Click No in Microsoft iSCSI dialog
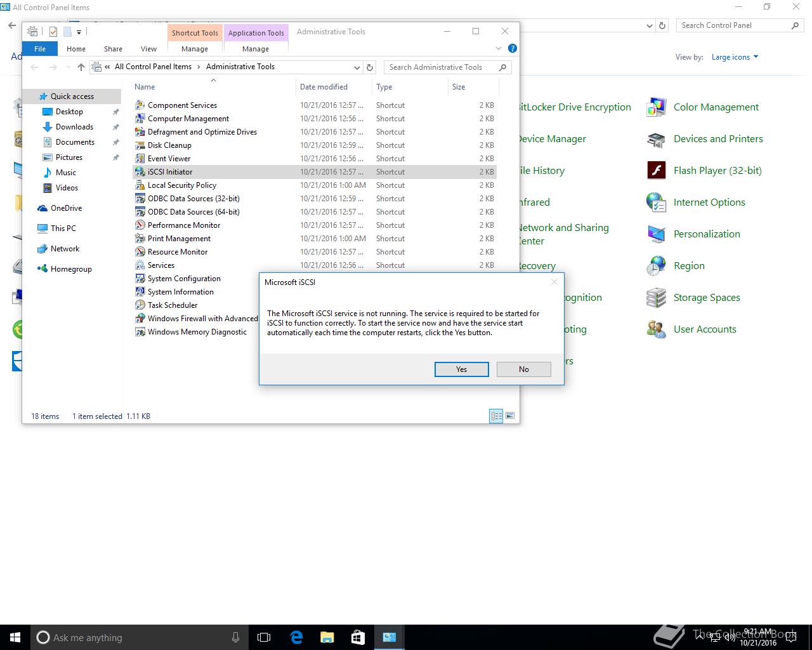Screen dimensions: 812x650 [x=524, y=369]
